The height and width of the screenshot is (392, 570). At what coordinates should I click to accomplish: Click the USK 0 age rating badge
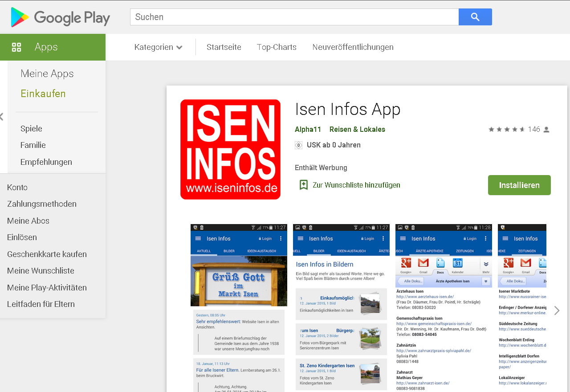click(298, 145)
